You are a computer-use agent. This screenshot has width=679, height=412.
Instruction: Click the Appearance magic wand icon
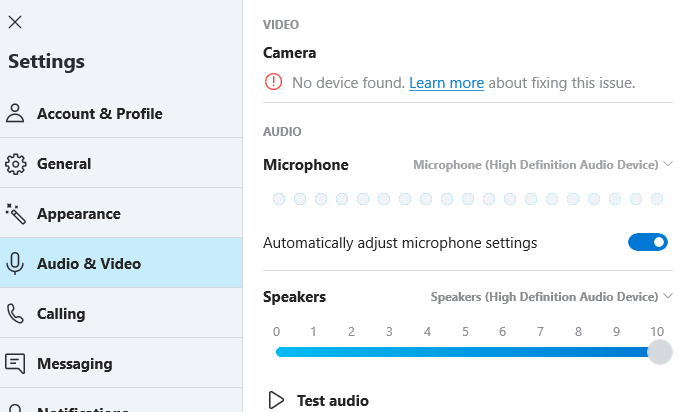point(15,213)
